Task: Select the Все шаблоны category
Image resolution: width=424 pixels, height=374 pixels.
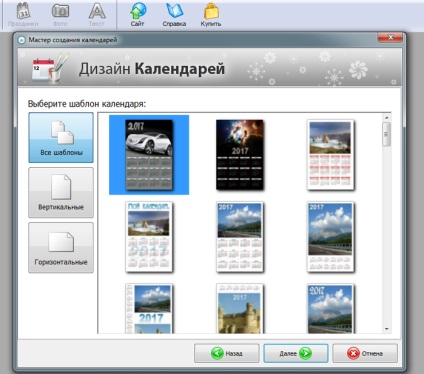Action: click(61, 138)
